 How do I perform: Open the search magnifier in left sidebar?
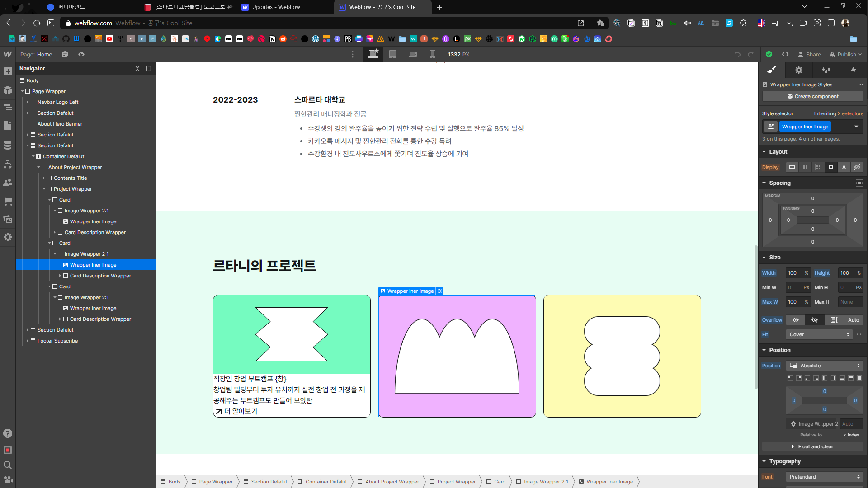click(x=8, y=465)
